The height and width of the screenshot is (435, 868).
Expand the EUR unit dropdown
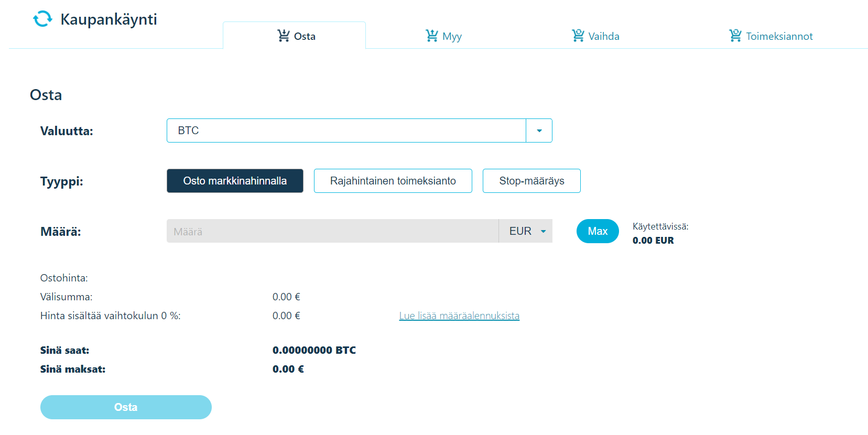[x=526, y=231]
